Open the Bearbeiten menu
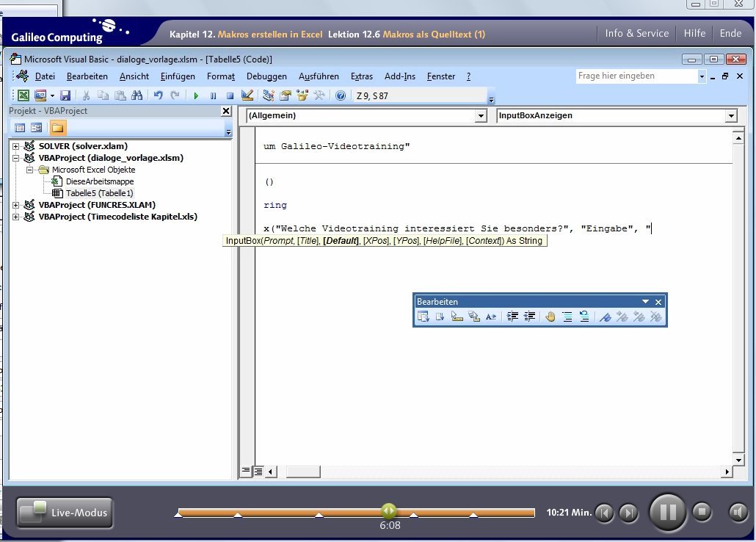Screen dimensions: 756x542 (x=87, y=76)
